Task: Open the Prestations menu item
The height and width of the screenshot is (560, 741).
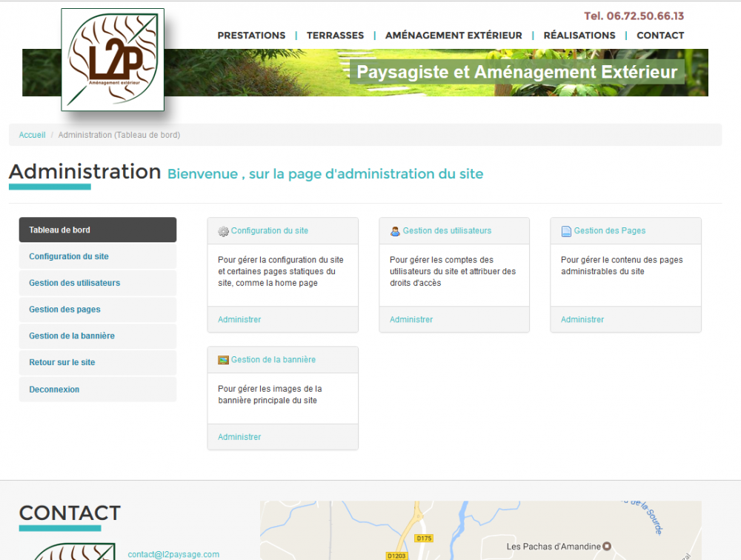Action: point(251,36)
